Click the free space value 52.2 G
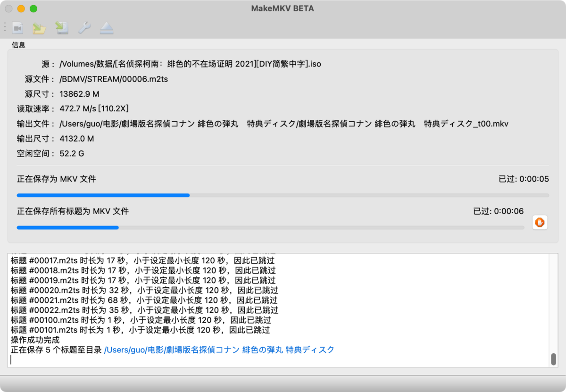The height and width of the screenshot is (392, 566). point(72,154)
